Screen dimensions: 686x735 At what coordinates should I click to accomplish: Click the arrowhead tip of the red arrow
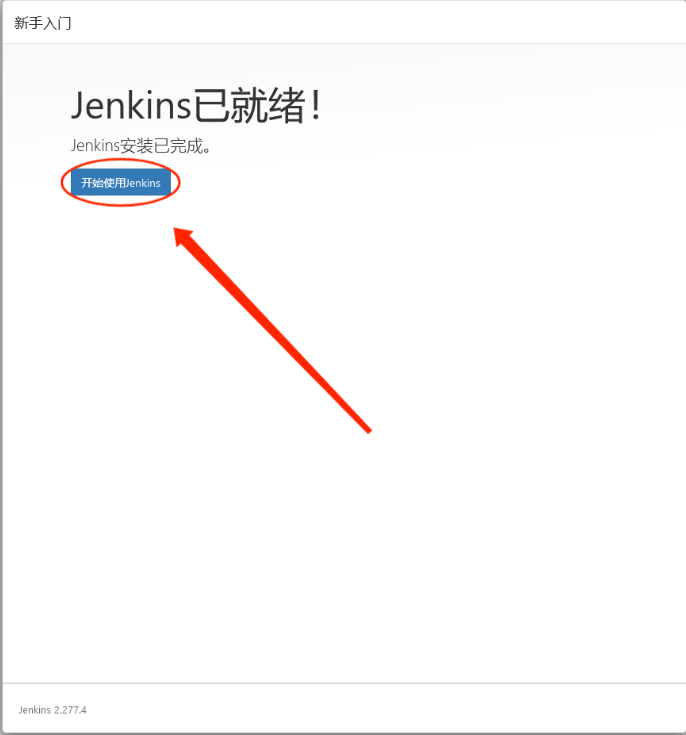pos(178,232)
